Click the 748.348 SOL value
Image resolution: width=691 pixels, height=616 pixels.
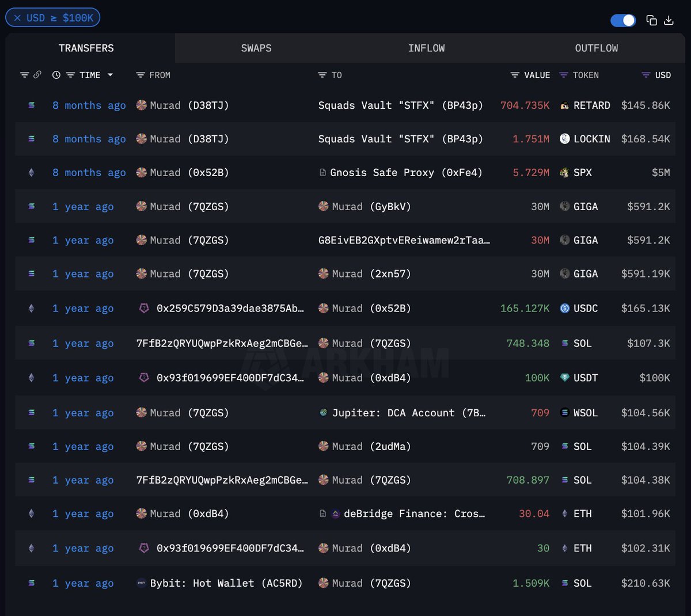click(x=527, y=343)
